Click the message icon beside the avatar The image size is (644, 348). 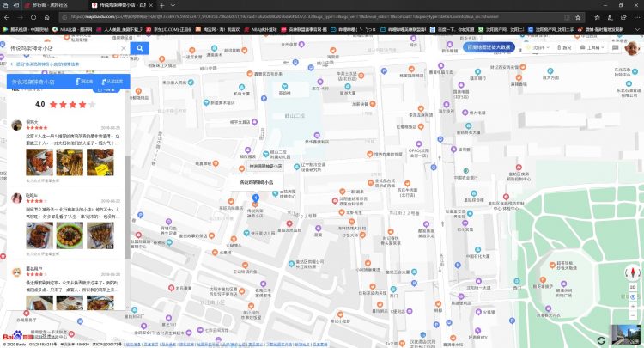[x=615, y=47]
